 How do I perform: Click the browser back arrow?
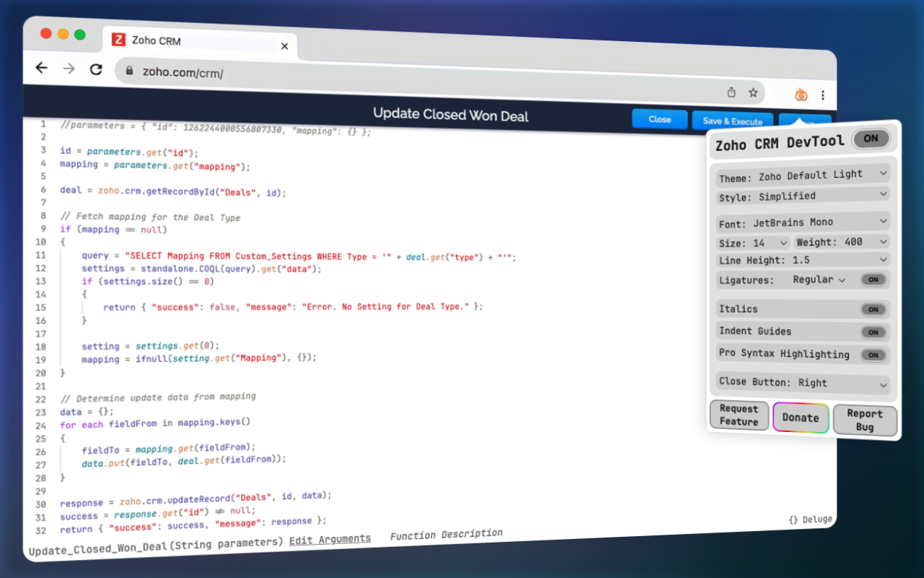[x=42, y=68]
